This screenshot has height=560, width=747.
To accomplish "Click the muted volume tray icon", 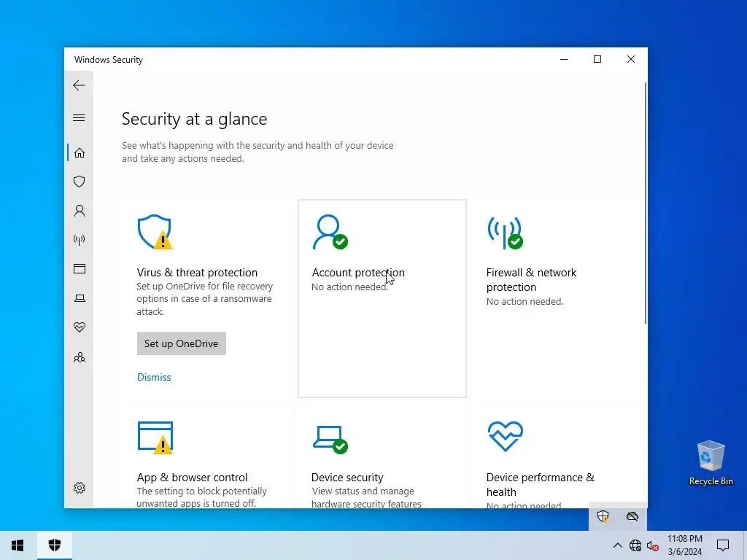I will point(653,545).
